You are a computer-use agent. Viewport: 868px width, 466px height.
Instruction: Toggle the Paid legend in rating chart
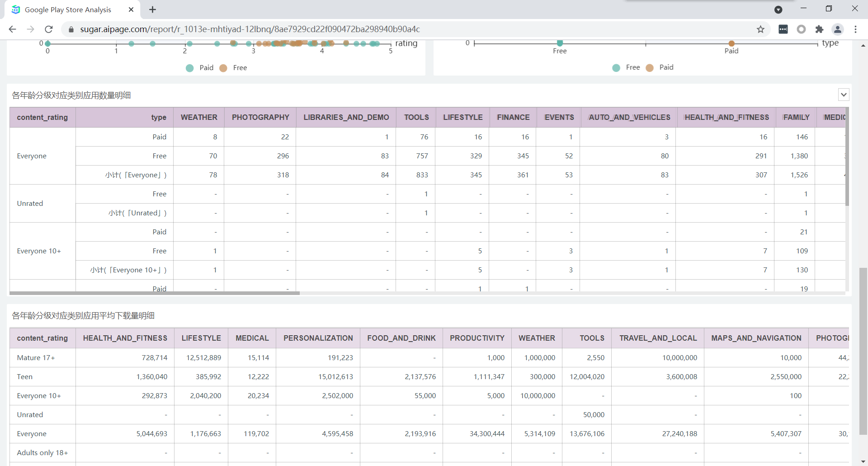click(199, 68)
